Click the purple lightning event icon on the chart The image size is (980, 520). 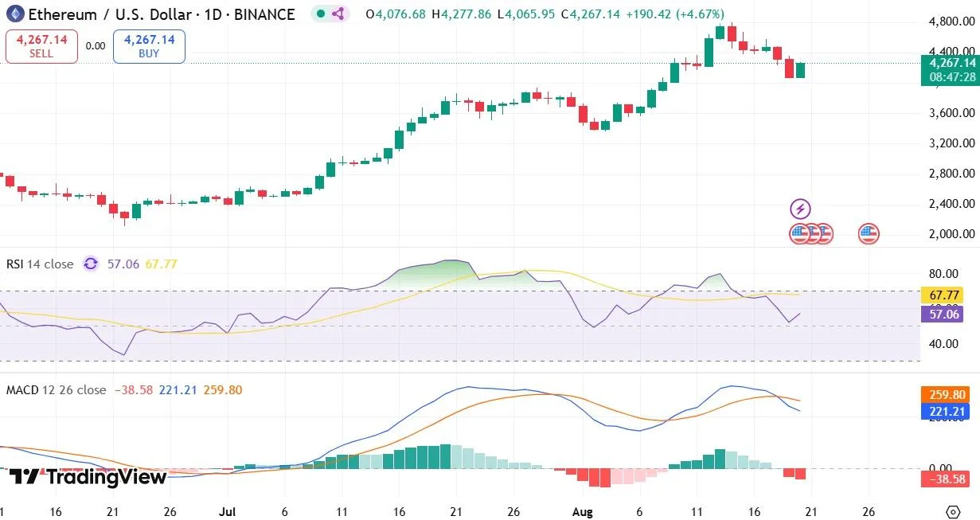pos(799,209)
